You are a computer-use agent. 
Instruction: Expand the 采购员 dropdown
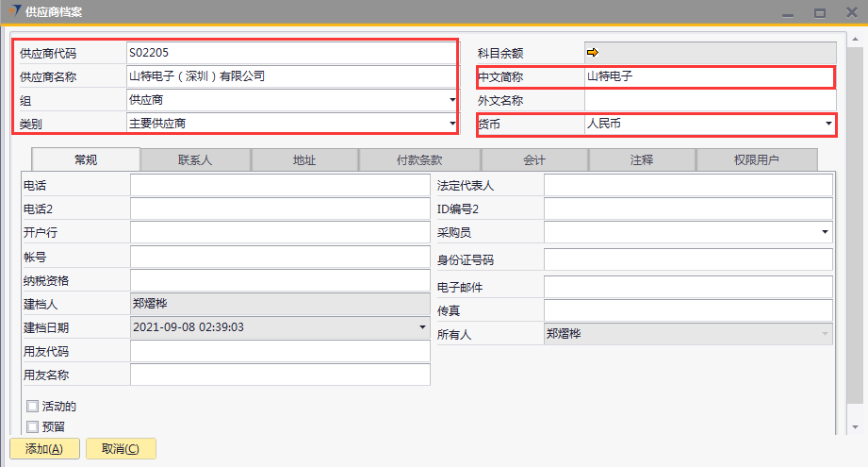coord(826,231)
